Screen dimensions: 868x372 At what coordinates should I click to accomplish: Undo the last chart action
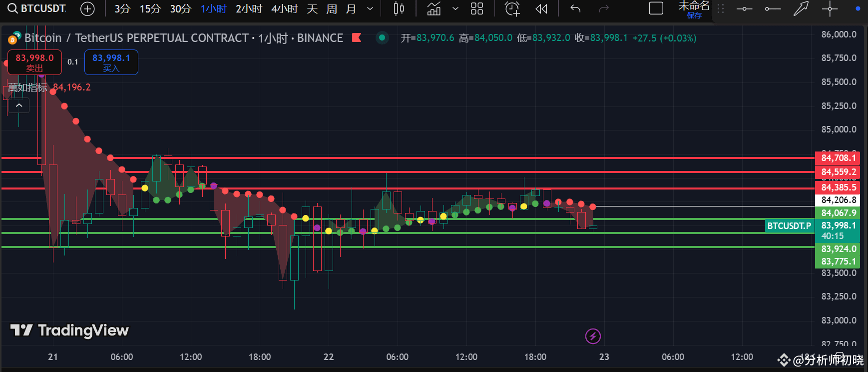575,8
